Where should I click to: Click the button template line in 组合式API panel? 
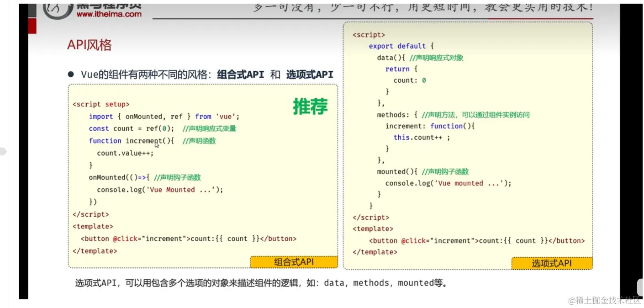(189, 239)
